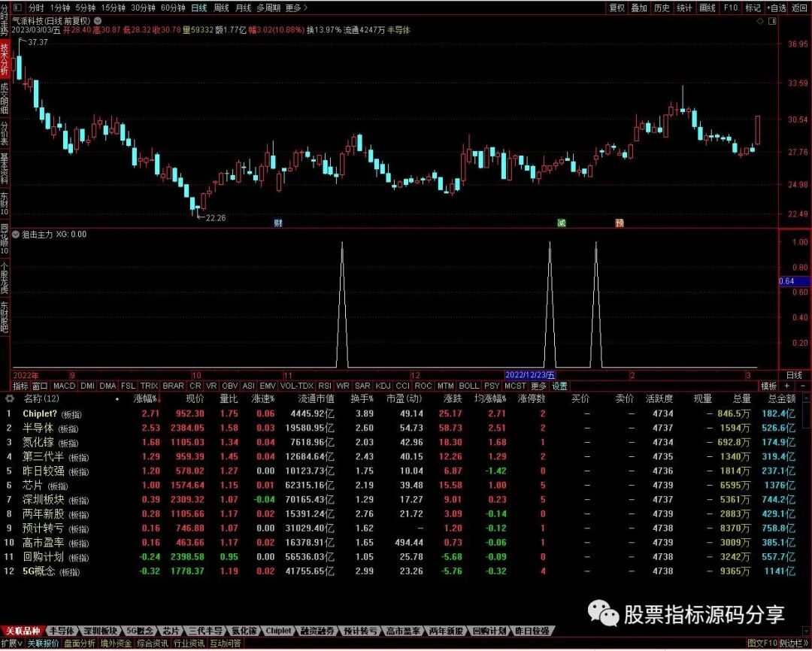Select the RSI indicator
The image size is (812, 651).
point(325,386)
